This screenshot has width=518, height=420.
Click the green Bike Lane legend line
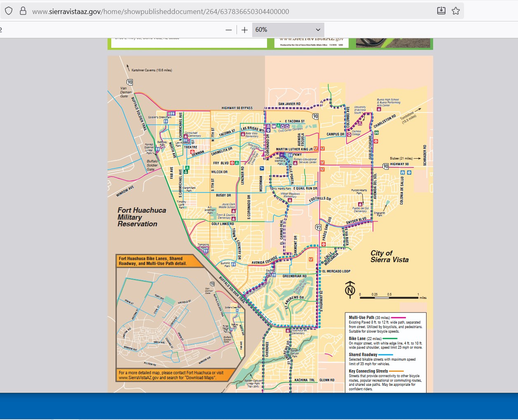tap(389, 338)
